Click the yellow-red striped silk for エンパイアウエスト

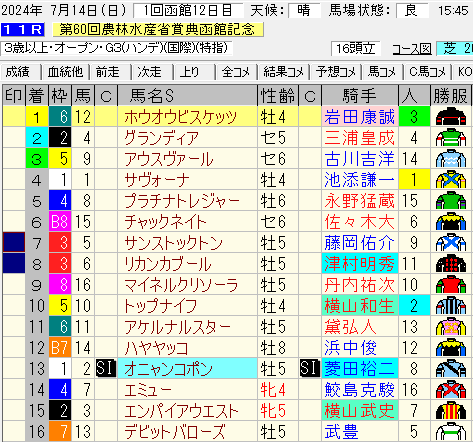(x=451, y=411)
